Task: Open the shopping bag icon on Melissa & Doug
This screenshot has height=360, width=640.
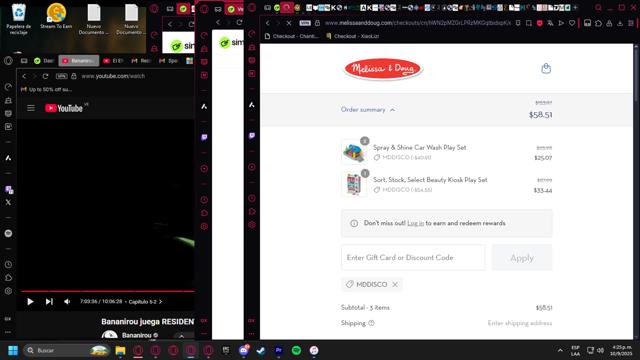Action: tap(546, 69)
